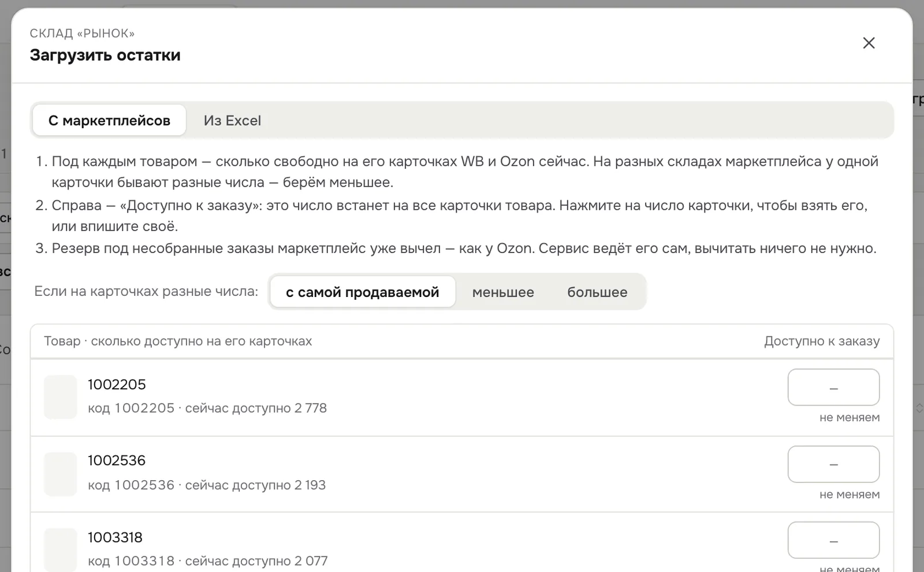Click the thumbnail of product 1002205
The width and height of the screenshot is (924, 572).
coord(61,397)
